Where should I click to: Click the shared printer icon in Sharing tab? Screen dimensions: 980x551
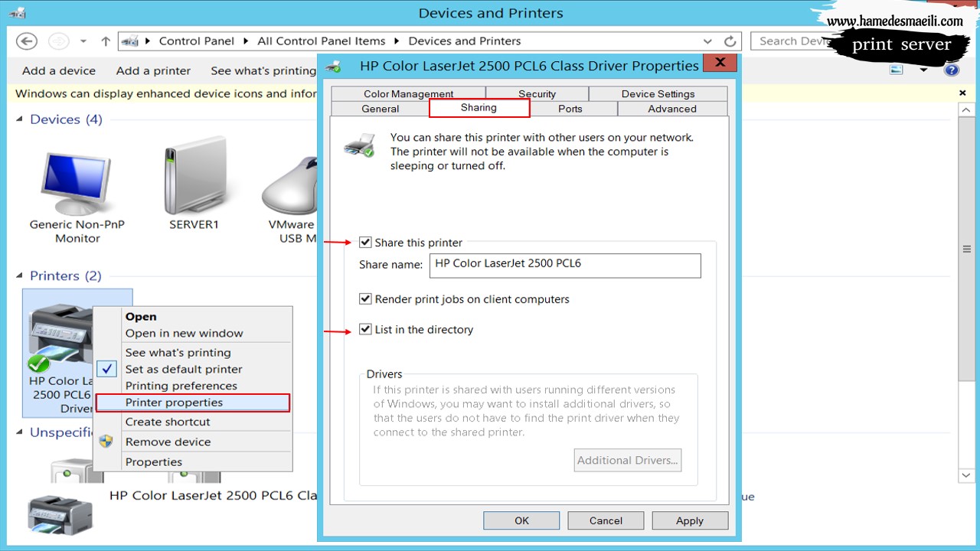click(359, 145)
